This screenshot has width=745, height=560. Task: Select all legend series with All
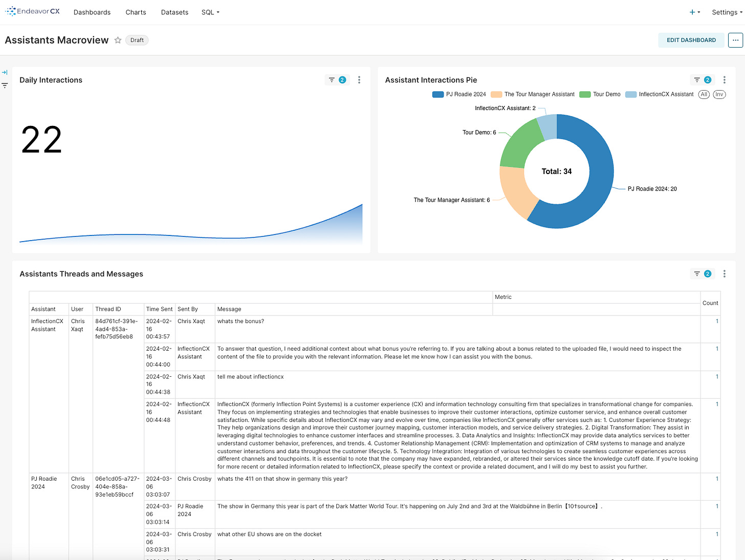point(704,94)
